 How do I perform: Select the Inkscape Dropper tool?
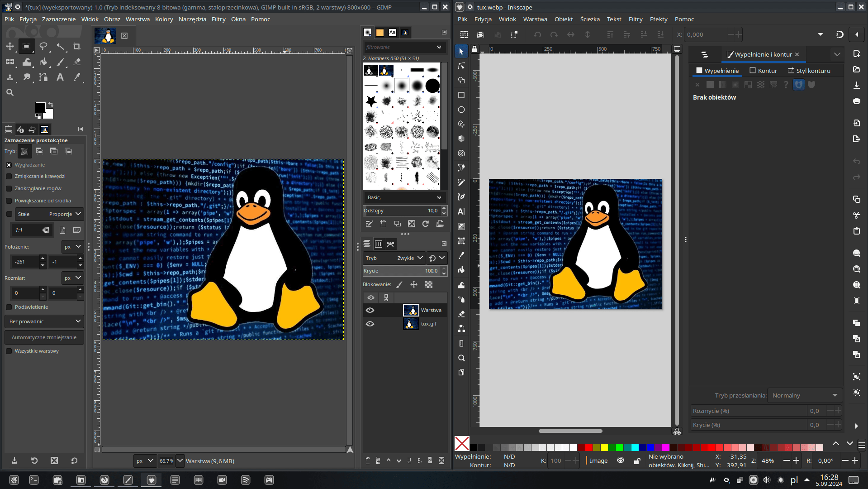pyautogui.click(x=461, y=255)
